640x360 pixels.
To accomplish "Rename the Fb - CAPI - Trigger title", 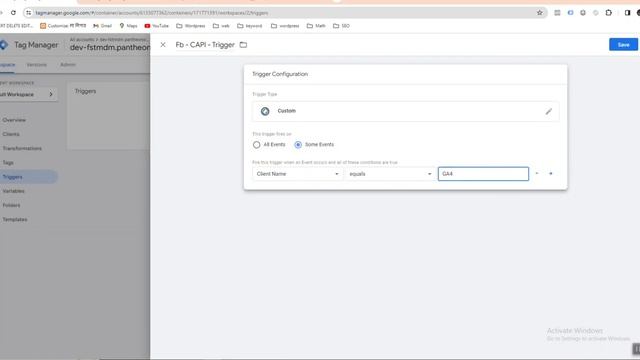I will point(205,45).
